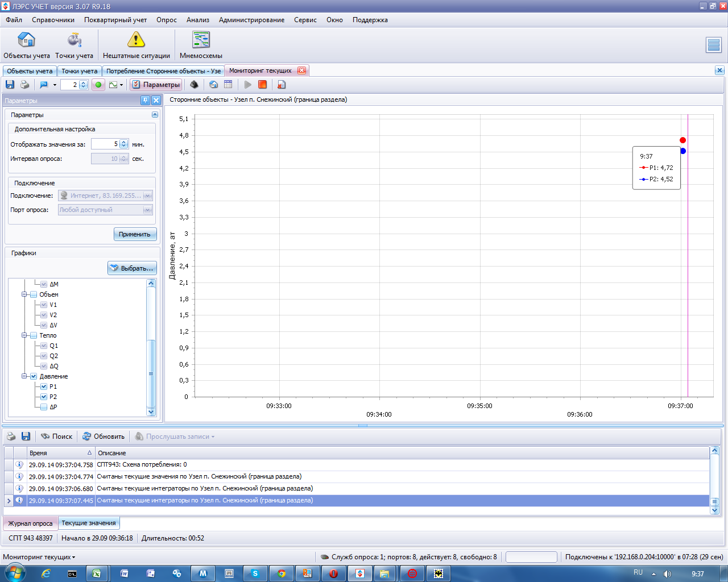728x582 pixels.
Task: Click the panel layout icon at top right
Action: [714, 45]
